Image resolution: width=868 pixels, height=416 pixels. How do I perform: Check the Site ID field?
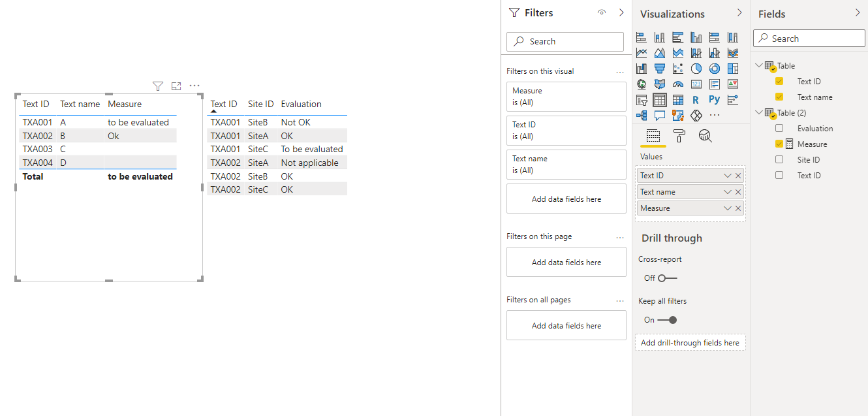click(779, 160)
